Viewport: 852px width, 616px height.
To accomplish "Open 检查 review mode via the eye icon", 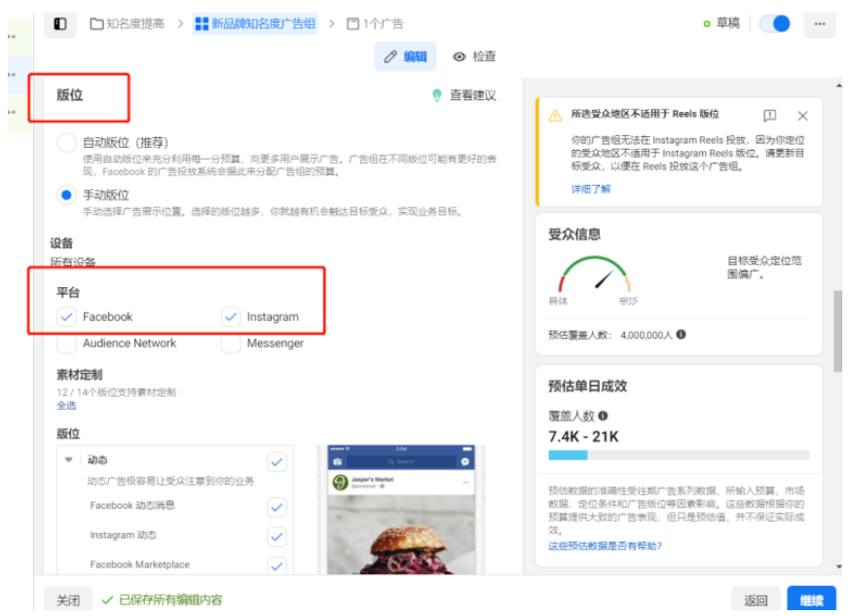I will tap(461, 55).
